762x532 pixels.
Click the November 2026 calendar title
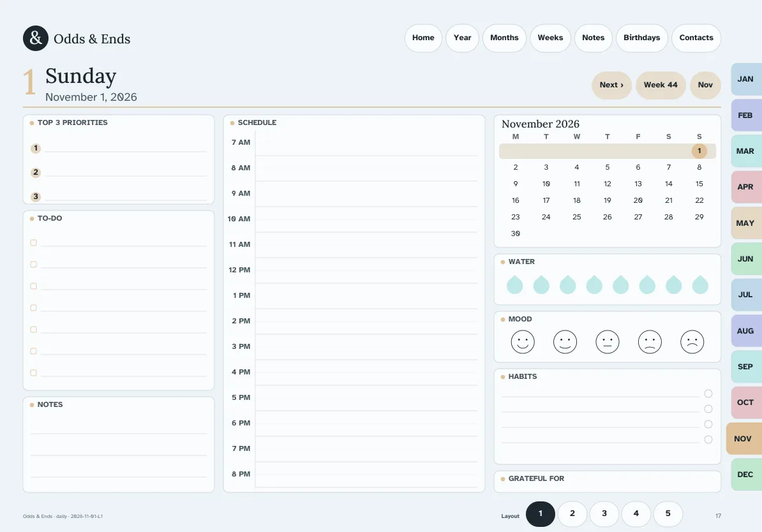click(541, 124)
